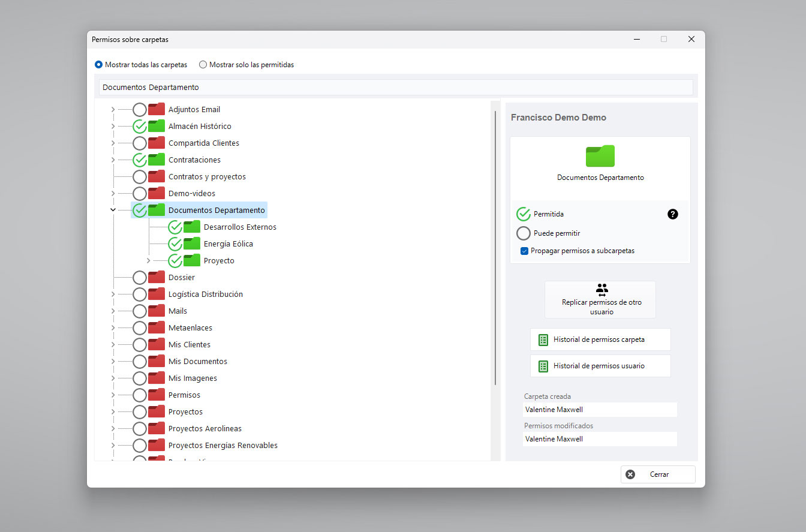Screen dimensions: 806x532
Task: Click the red folder icon for Compartida Clientes
Action: (157, 143)
